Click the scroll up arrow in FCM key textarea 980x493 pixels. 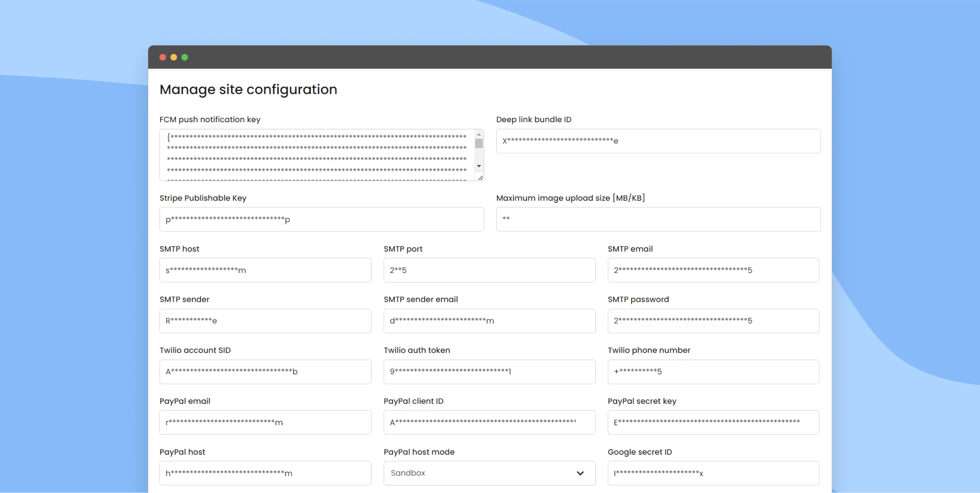coord(479,134)
